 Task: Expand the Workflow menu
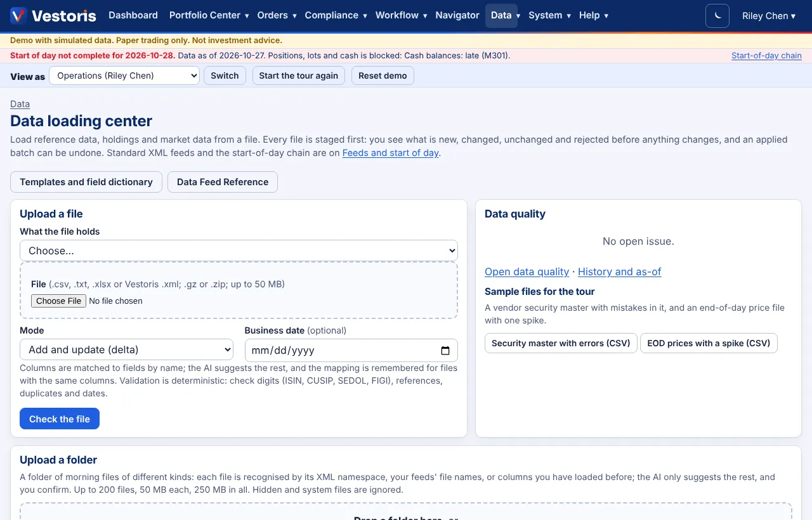[x=401, y=15]
